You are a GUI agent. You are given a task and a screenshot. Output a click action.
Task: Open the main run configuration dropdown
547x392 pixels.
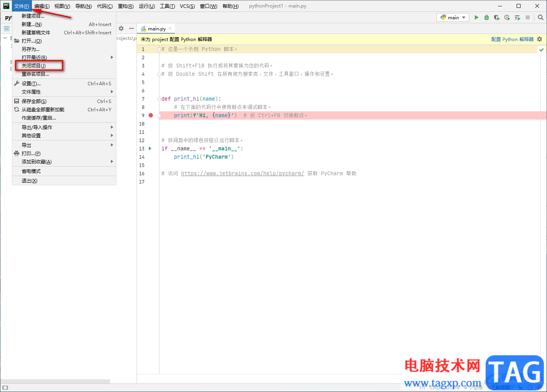click(x=453, y=17)
